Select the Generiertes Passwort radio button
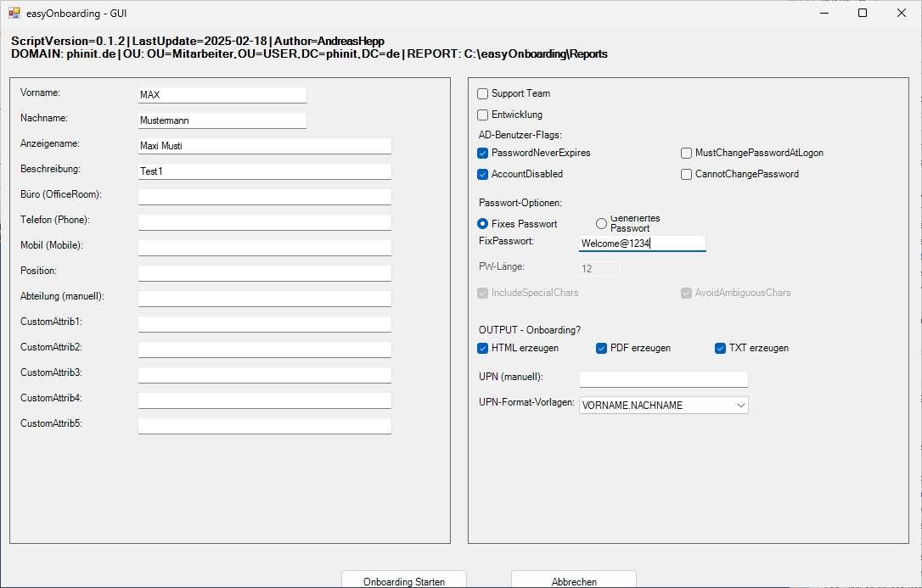This screenshot has width=922, height=588. [x=601, y=223]
